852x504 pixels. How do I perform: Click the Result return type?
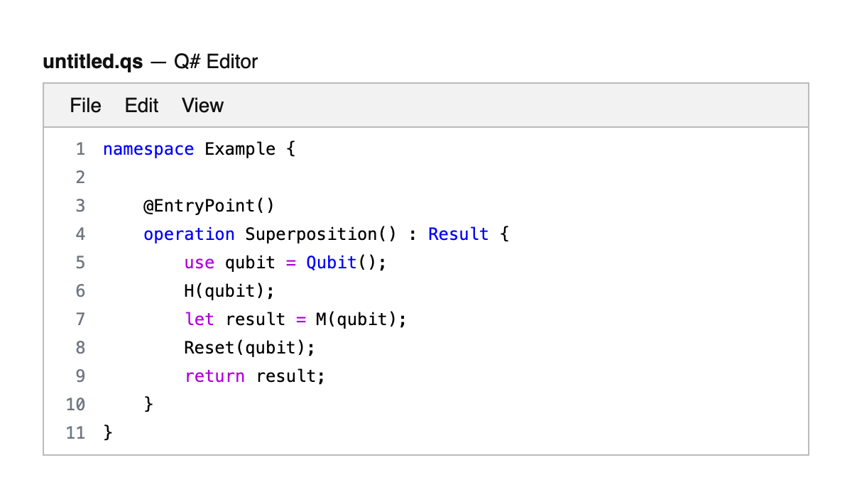(458, 234)
